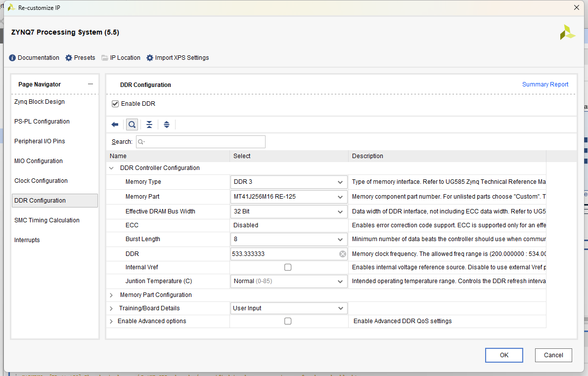This screenshot has height=376, width=588.
Task: Go to Zynq Block Design page
Action: point(40,102)
